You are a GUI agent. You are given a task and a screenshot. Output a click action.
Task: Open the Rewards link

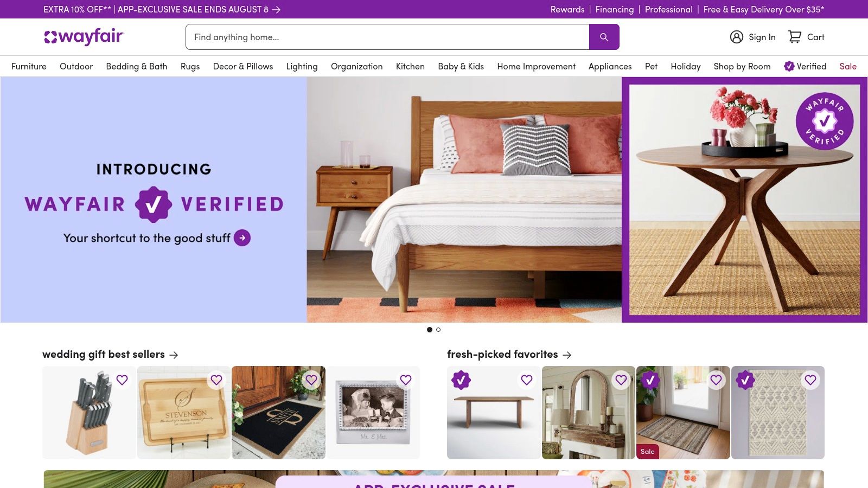tap(567, 9)
